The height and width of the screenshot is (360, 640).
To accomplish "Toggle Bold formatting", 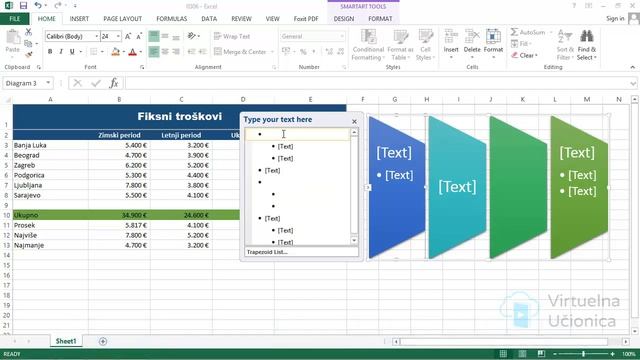I will coord(50,52).
